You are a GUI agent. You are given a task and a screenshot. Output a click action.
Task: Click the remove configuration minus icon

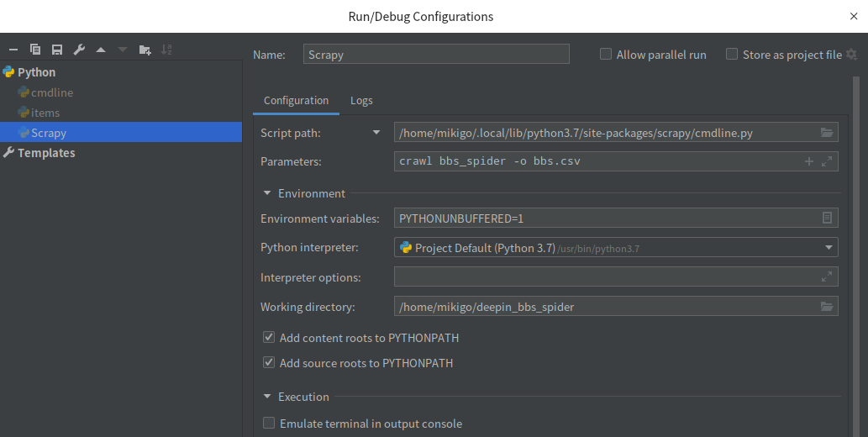13,50
